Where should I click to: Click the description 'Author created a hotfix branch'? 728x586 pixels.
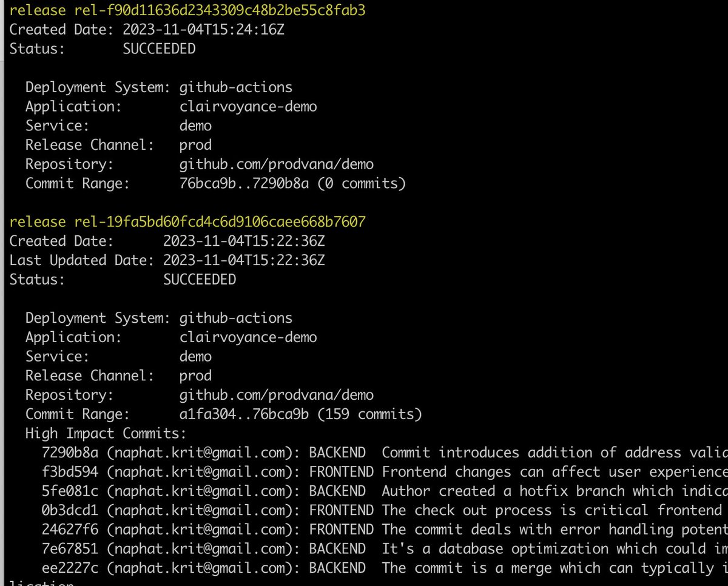point(554,491)
